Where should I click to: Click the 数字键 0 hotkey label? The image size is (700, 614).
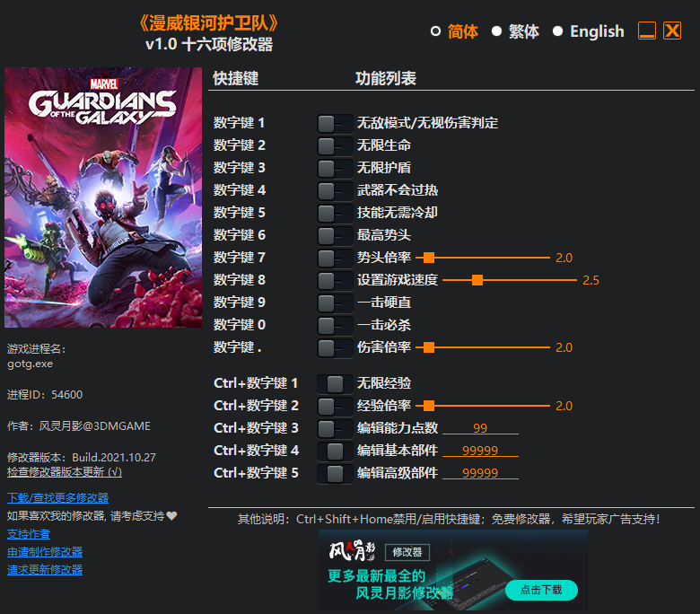point(239,325)
